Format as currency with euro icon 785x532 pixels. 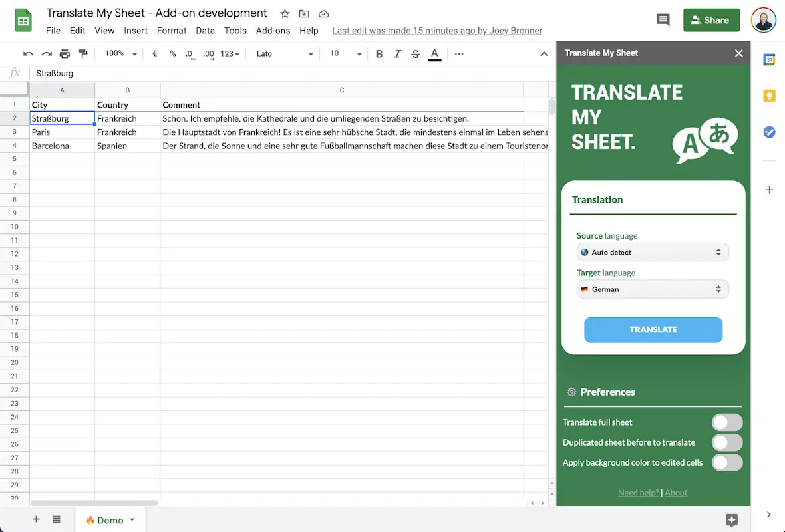(x=155, y=54)
